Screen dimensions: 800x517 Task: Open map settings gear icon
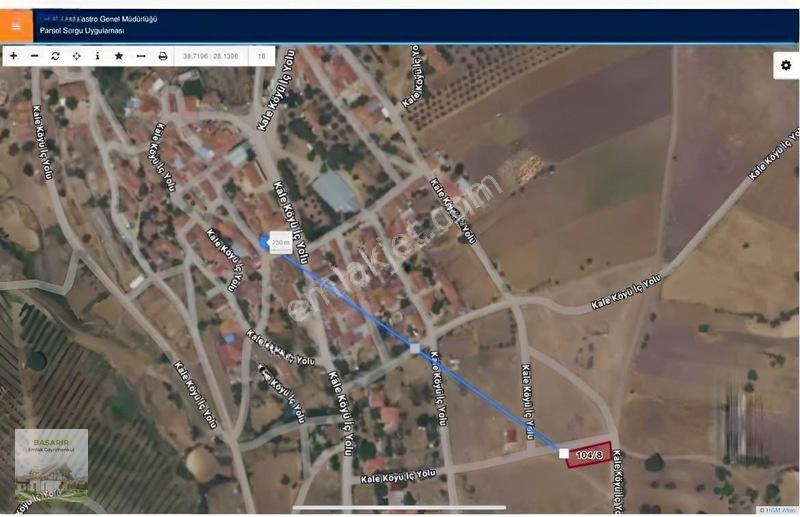point(786,65)
